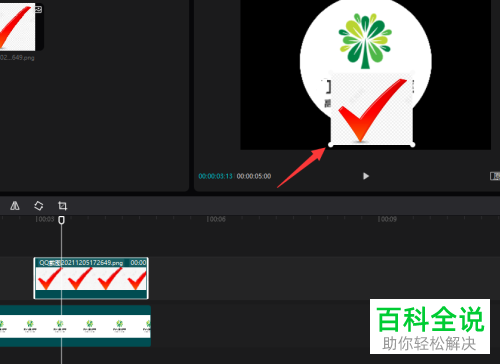
Task: Click the green tree logo in preview
Action: [x=365, y=41]
